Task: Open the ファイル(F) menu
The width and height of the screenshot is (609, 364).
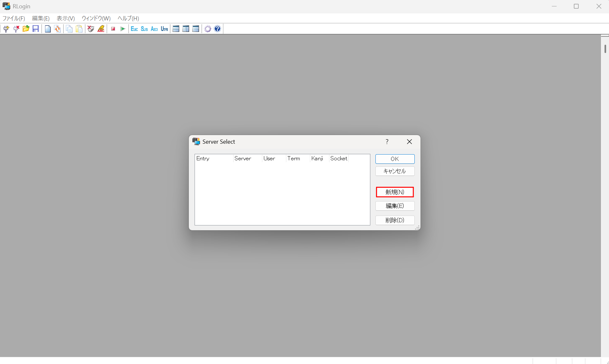Action: coord(13,18)
